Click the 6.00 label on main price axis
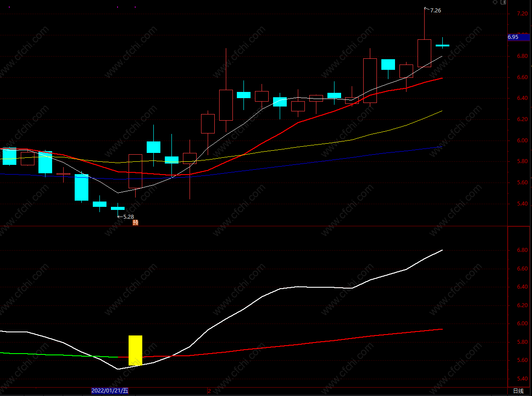Image resolution: width=532 pixels, height=396 pixels. click(522, 141)
